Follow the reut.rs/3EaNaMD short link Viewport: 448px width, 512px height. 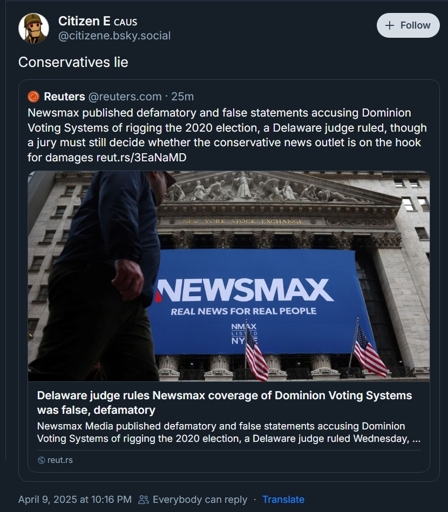click(141, 157)
